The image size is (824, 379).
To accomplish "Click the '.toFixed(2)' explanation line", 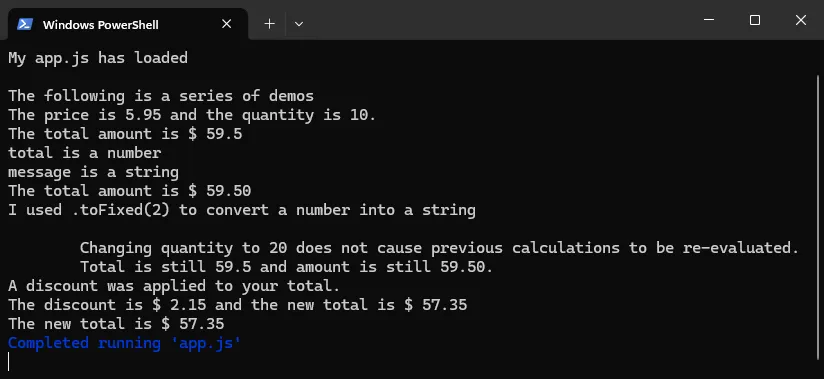I will 242,210.
